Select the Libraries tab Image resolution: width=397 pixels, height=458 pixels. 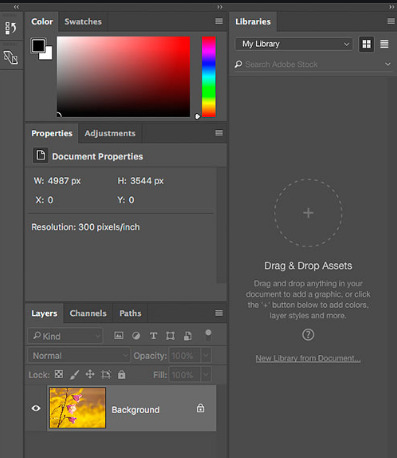[253, 22]
